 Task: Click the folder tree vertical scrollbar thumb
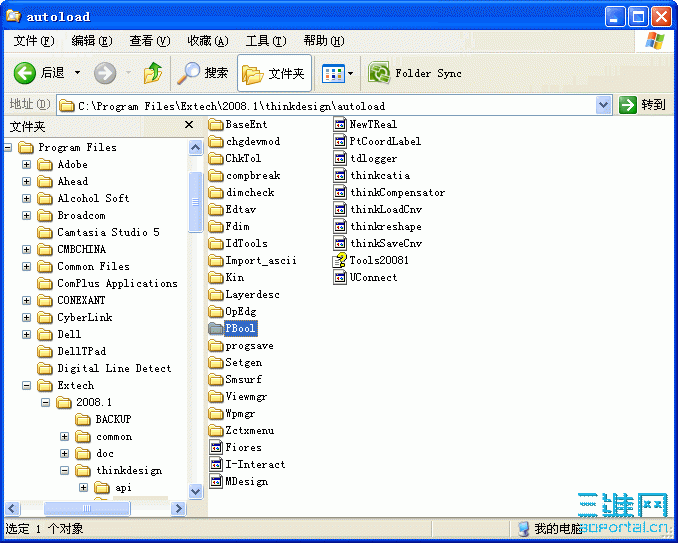pyautogui.click(x=195, y=202)
